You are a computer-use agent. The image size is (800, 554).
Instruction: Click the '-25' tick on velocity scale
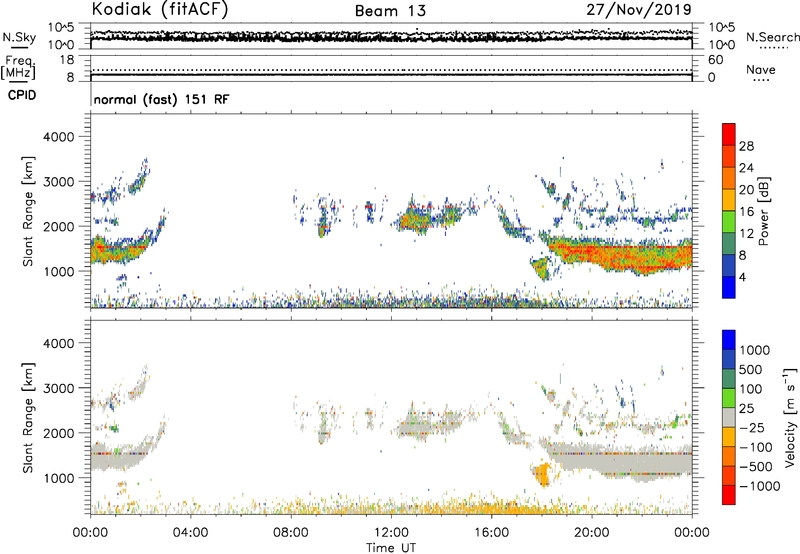pyautogui.click(x=752, y=427)
